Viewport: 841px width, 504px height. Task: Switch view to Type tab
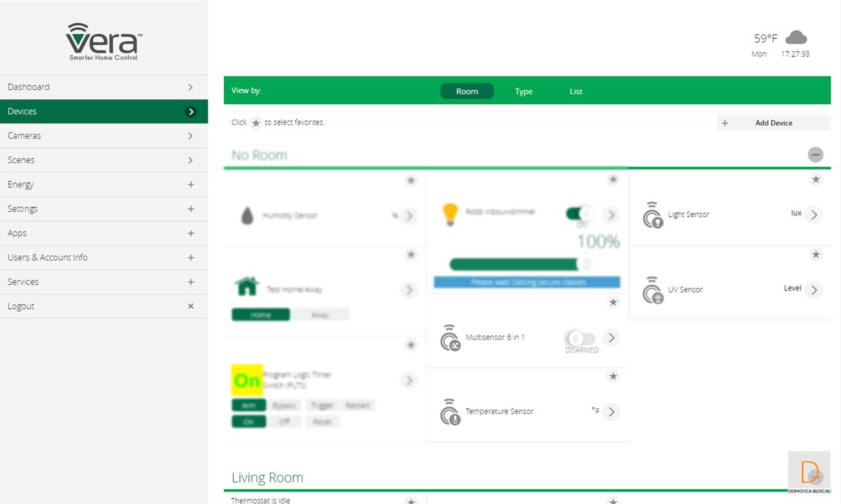523,91
